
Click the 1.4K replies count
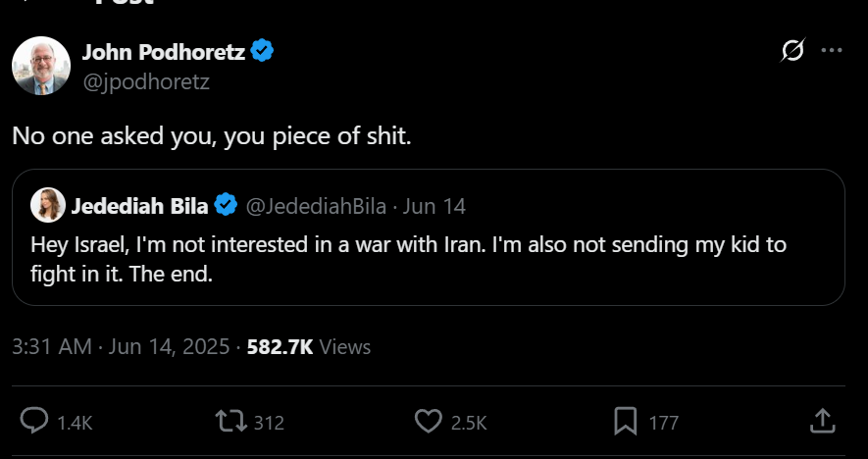click(75, 424)
